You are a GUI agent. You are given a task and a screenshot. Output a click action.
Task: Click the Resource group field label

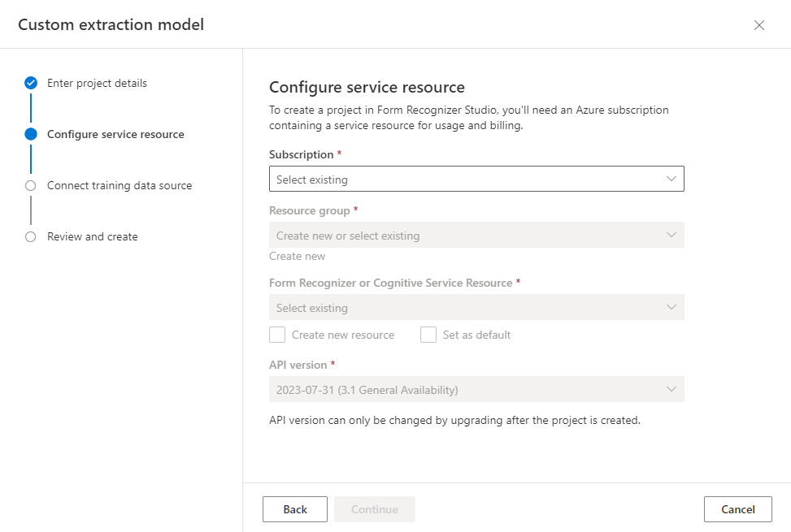pos(309,210)
